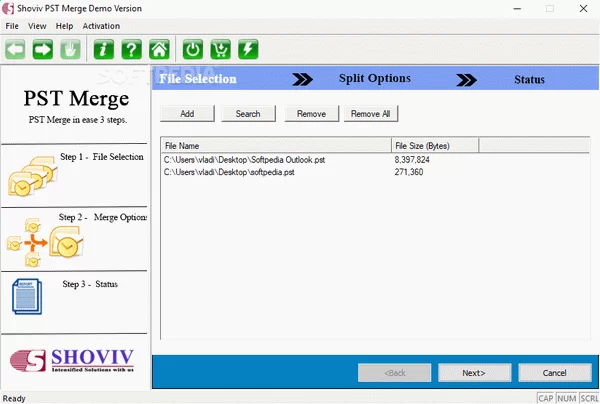Click the Remove button
Image resolution: width=600 pixels, height=404 pixels.
point(311,114)
